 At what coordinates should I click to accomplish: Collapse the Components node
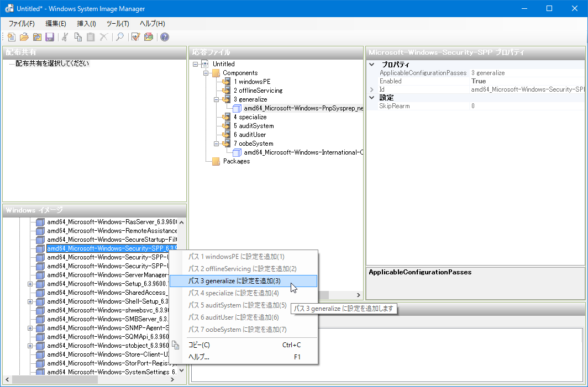(x=206, y=73)
